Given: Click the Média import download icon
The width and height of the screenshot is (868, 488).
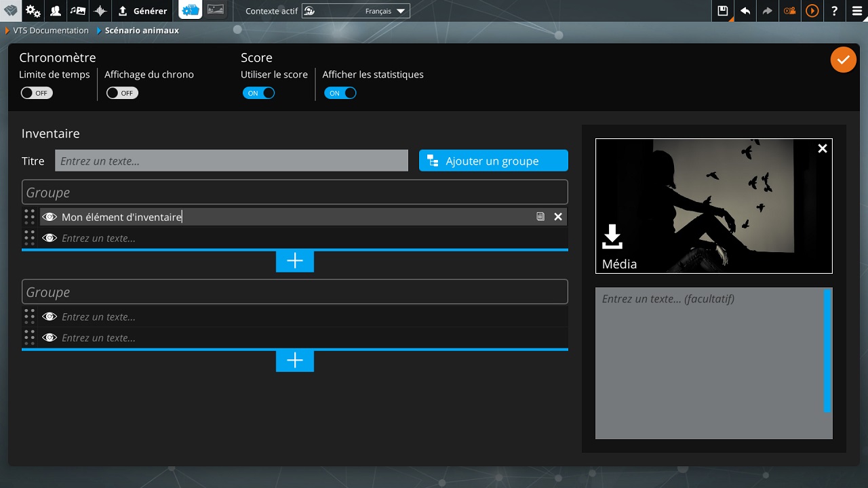Looking at the screenshot, I should tap(612, 237).
